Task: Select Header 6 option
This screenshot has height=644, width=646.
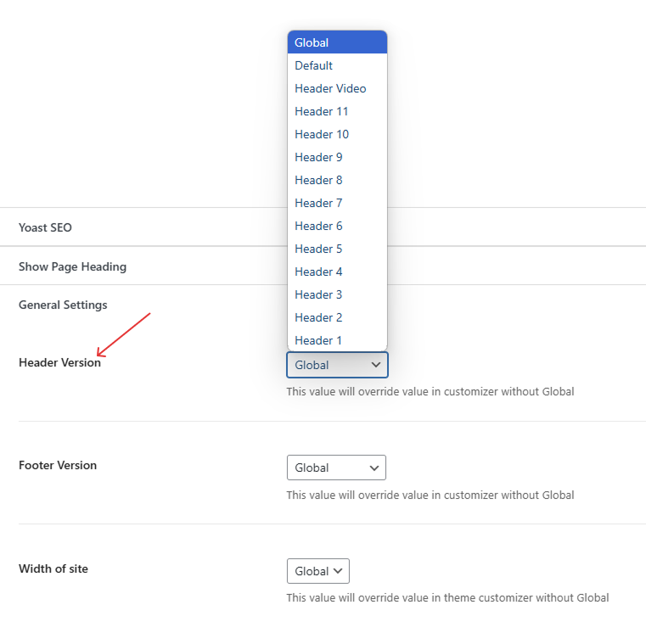Action: tap(336, 226)
